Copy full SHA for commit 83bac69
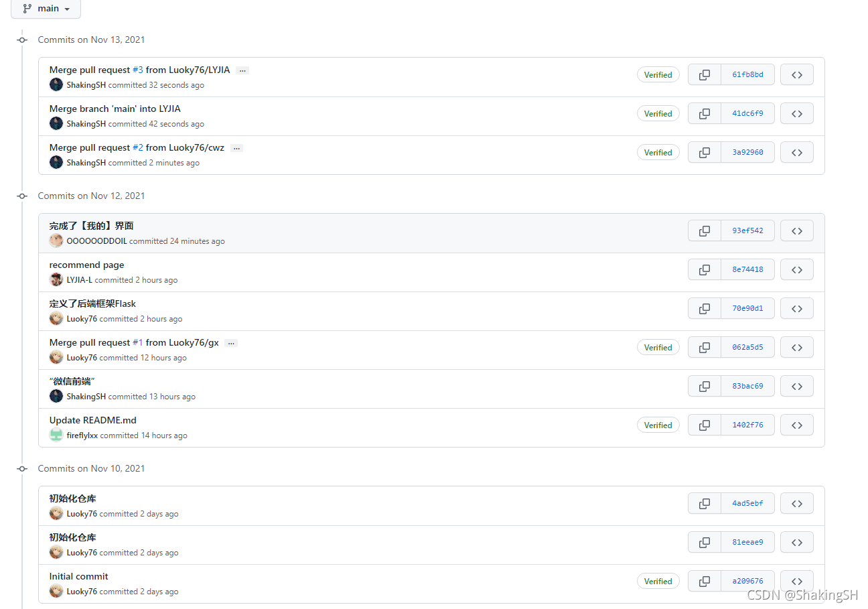Viewport: 868px width, 609px height. (x=705, y=387)
